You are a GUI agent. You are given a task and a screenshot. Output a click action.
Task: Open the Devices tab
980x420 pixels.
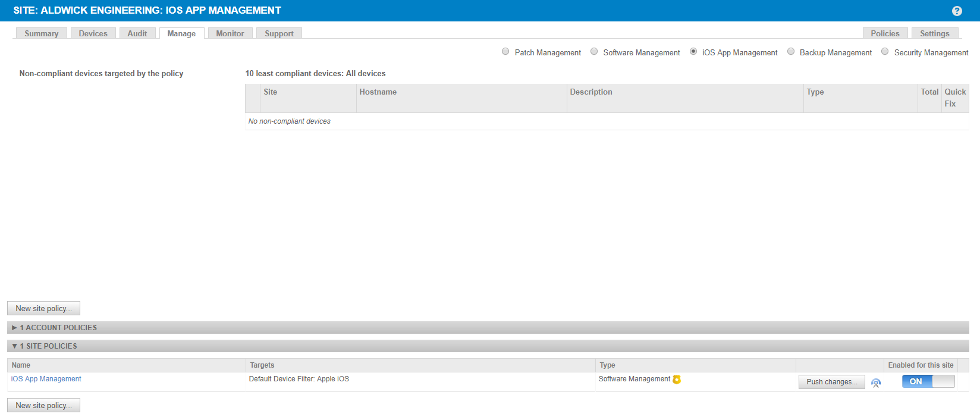[93, 34]
